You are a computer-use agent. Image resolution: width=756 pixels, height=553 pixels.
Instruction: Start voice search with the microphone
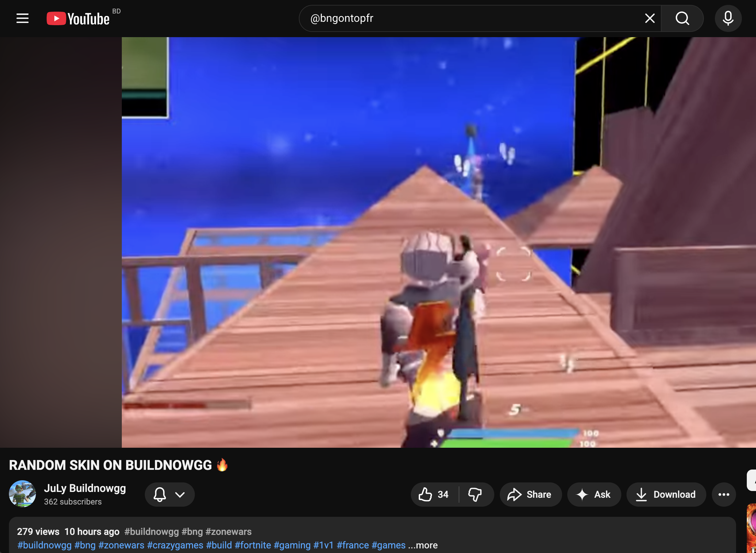[728, 18]
